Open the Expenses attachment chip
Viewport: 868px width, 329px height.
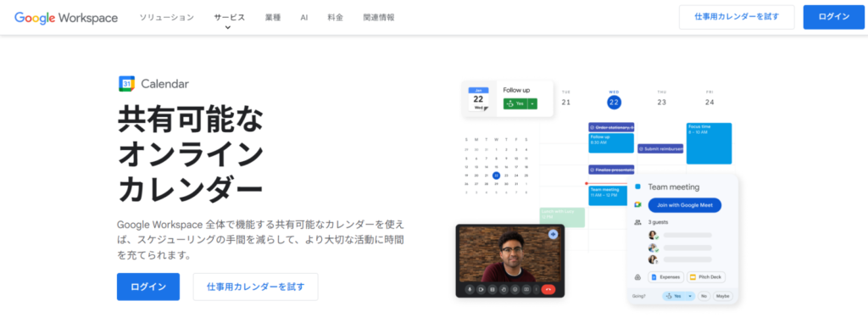point(666,277)
